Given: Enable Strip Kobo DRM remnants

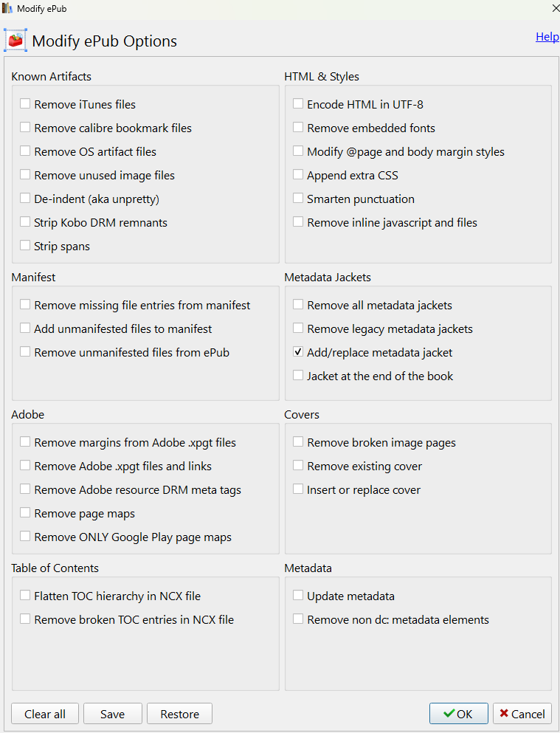Looking at the screenshot, I should click(26, 222).
